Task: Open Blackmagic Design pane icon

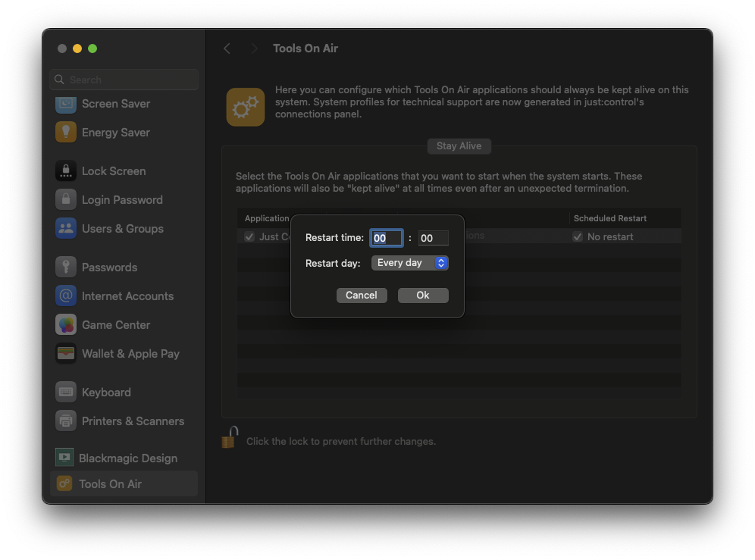Action: click(x=64, y=458)
